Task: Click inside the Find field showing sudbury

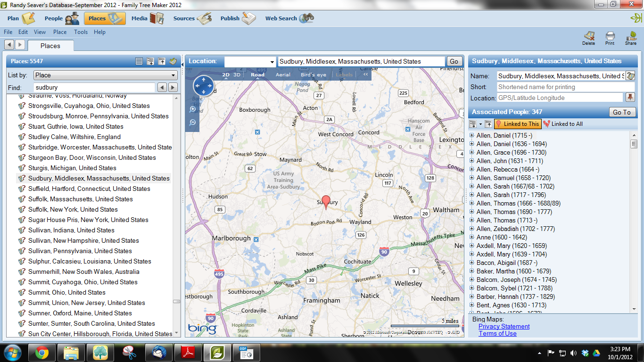Action: coord(94,87)
